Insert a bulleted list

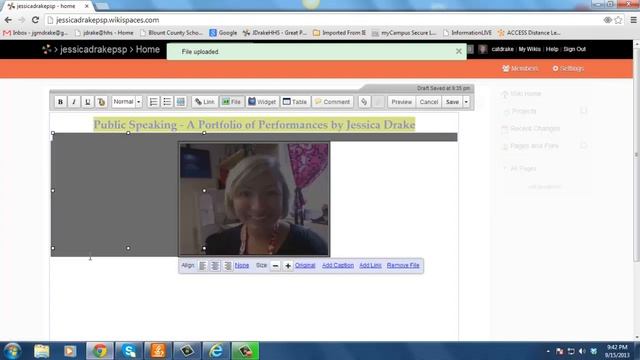(x=167, y=102)
